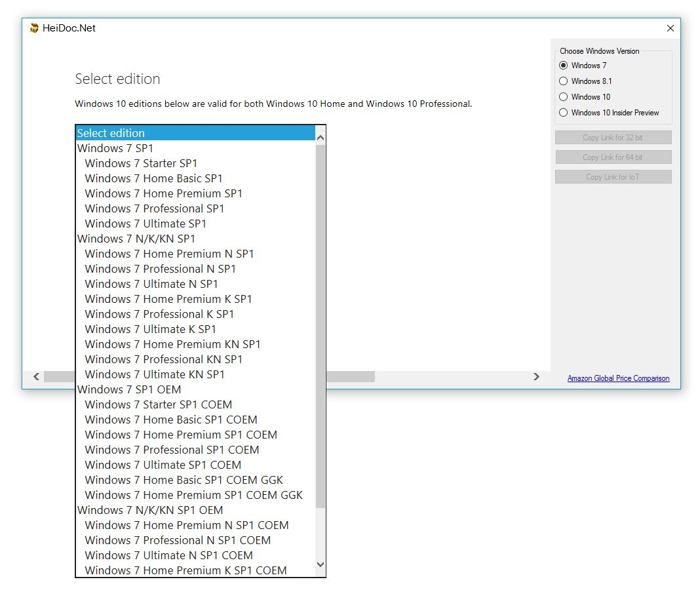Close the HeiDoc.Net window
The width and height of the screenshot is (700, 590).
pos(670,28)
